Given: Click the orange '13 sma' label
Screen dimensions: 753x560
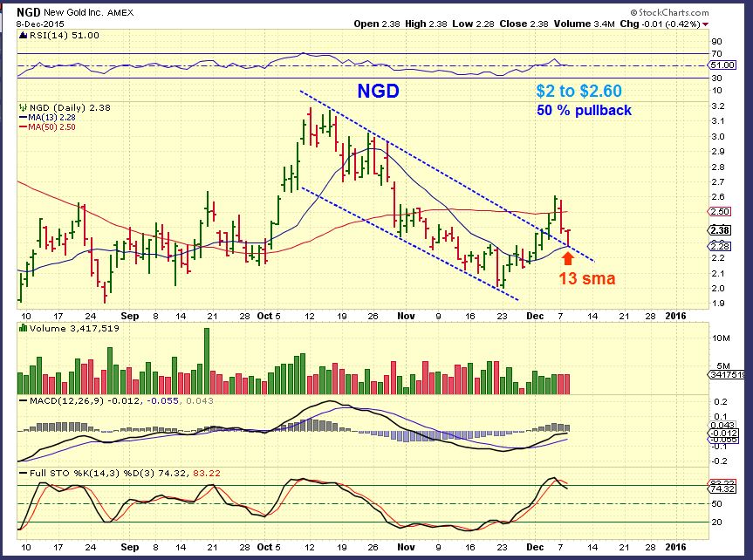Looking at the screenshot, I should (x=587, y=278).
